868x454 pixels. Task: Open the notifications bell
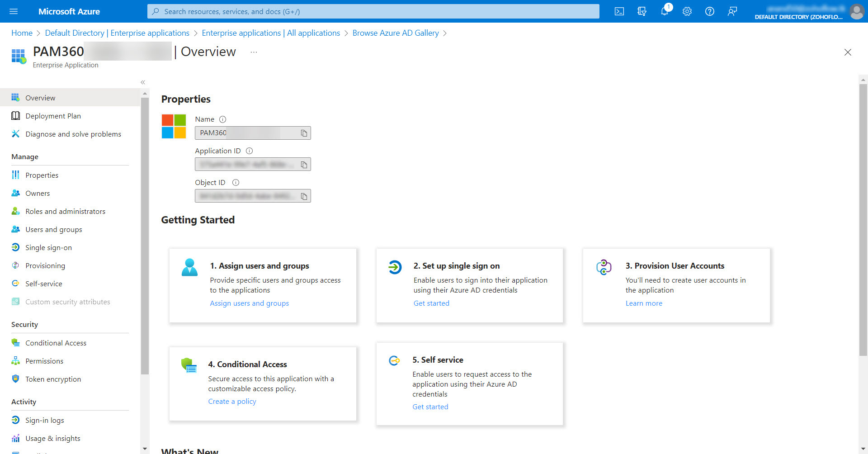tap(664, 11)
